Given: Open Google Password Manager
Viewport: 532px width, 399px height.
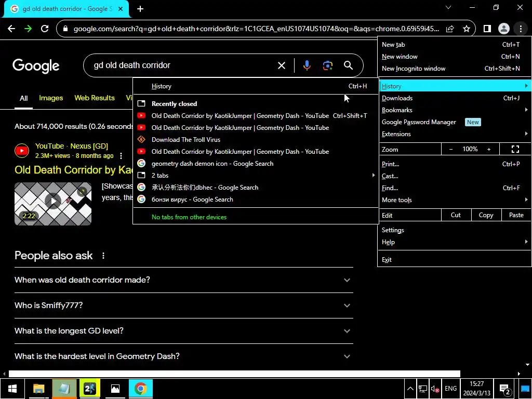Looking at the screenshot, I should (x=454, y=122).
